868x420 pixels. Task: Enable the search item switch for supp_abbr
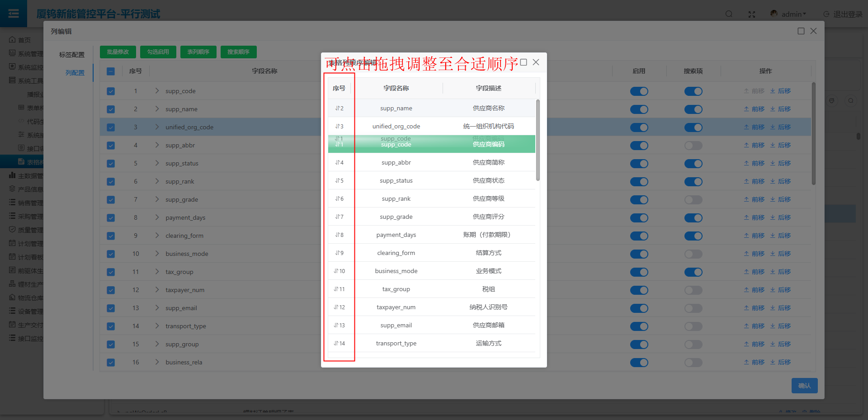(x=693, y=146)
